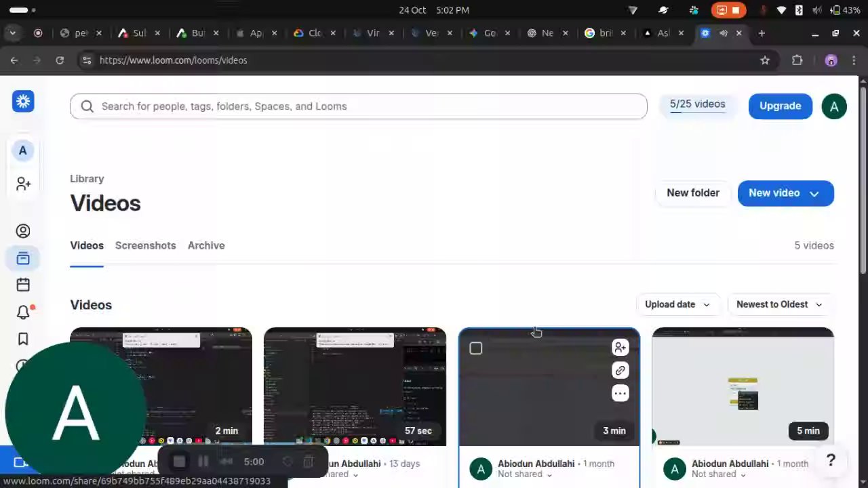The height and width of the screenshot is (488, 868).
Task: Open the New video dropdown
Action: point(786,193)
